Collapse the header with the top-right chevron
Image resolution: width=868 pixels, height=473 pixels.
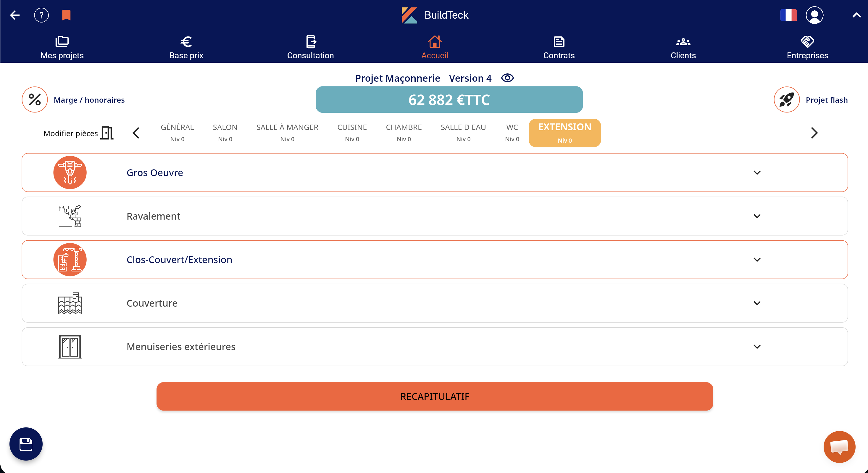coord(856,15)
